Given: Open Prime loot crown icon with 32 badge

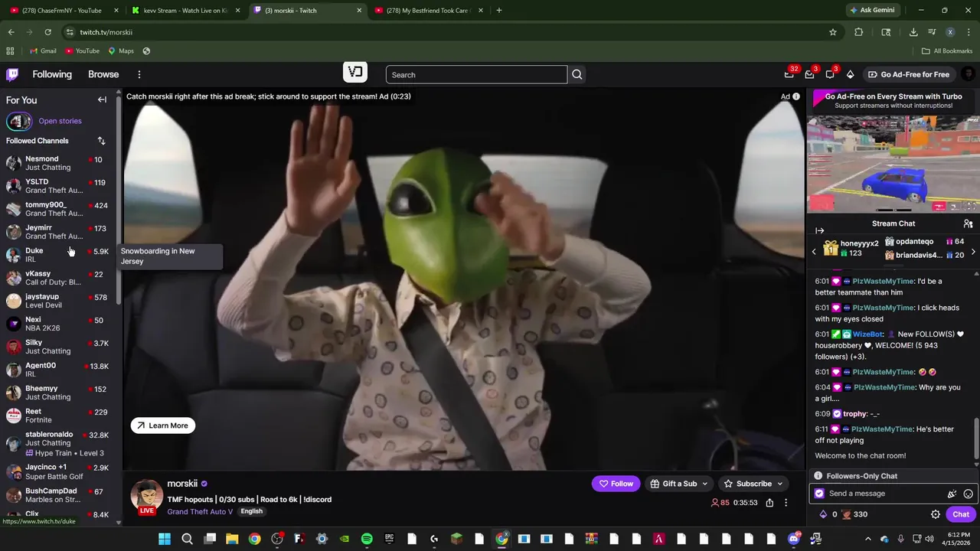Looking at the screenshot, I should point(789,74).
